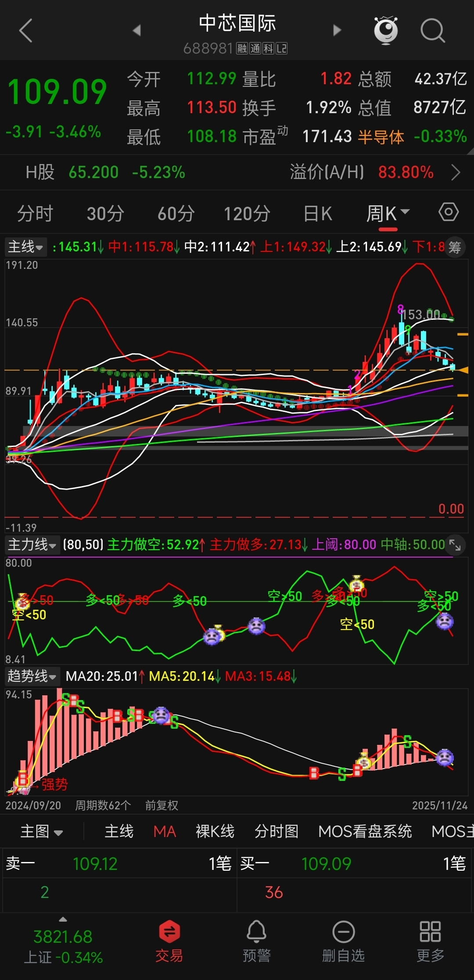Open chart settings hexagon icon
Viewport: 474px width, 980px height.
[x=449, y=212]
